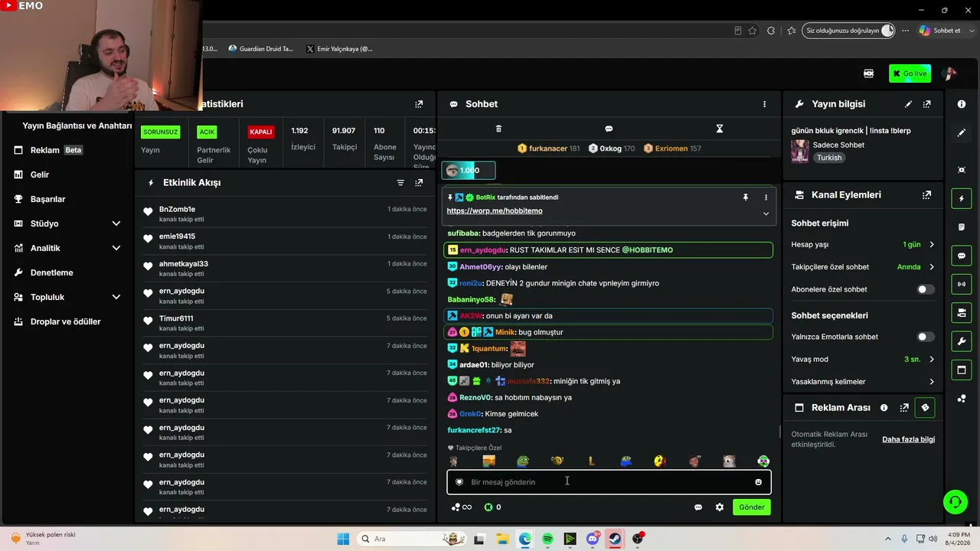Open the worp.me/hobbitemo link
The width and height of the screenshot is (980, 551).
pyautogui.click(x=495, y=211)
